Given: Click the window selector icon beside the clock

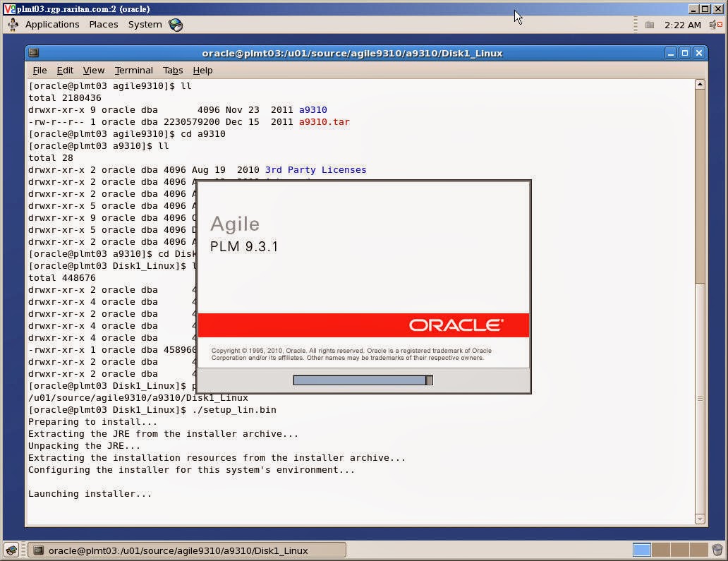Looking at the screenshot, I should [650, 24].
